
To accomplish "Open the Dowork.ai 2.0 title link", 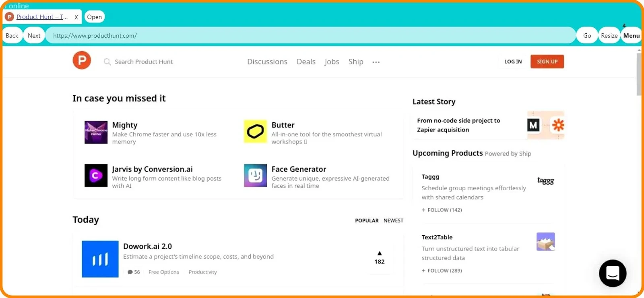I will [x=147, y=246].
